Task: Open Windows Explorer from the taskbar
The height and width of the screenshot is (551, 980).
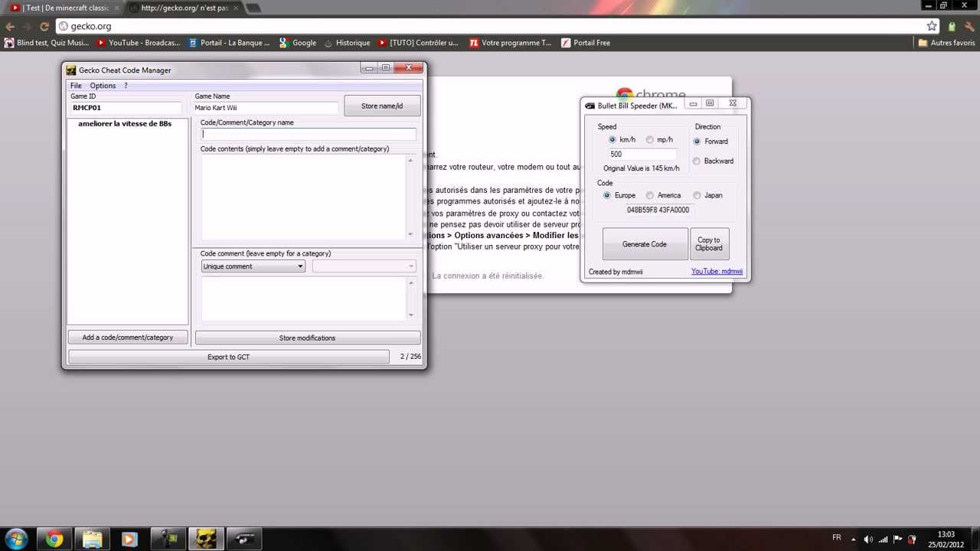Action: 92,539
